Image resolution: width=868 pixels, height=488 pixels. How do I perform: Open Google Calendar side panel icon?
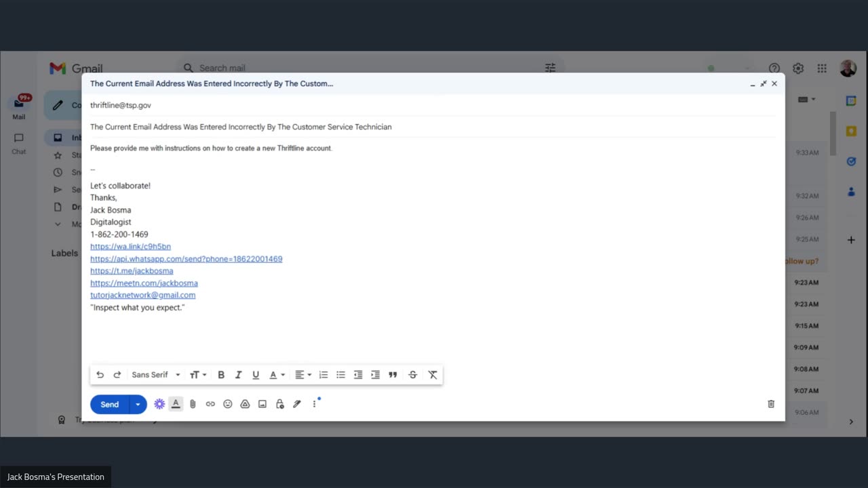pos(851,101)
